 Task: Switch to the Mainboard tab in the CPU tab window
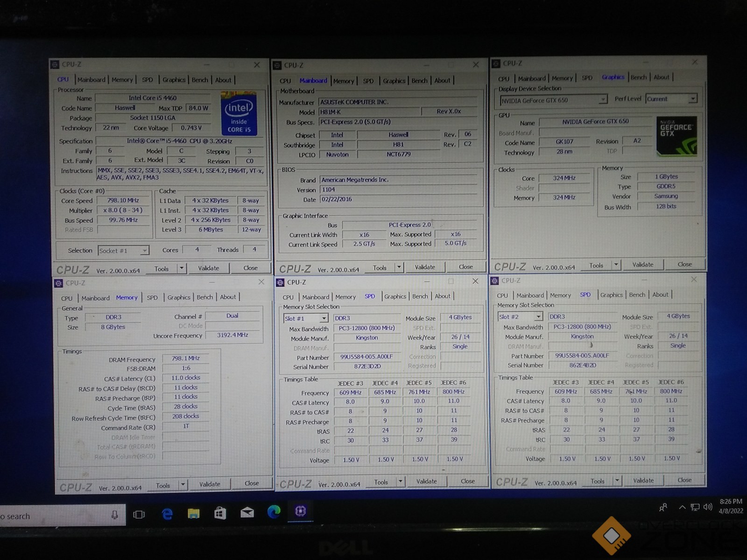(92, 80)
